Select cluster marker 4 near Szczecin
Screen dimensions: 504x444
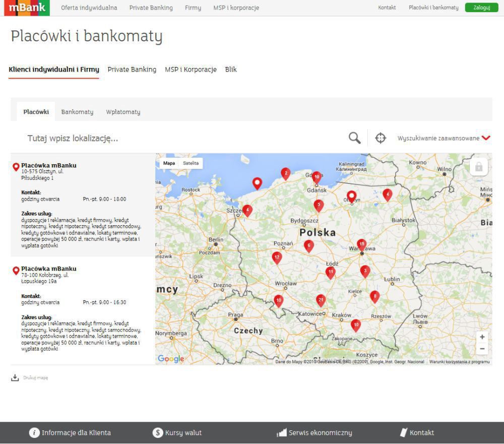(x=247, y=211)
